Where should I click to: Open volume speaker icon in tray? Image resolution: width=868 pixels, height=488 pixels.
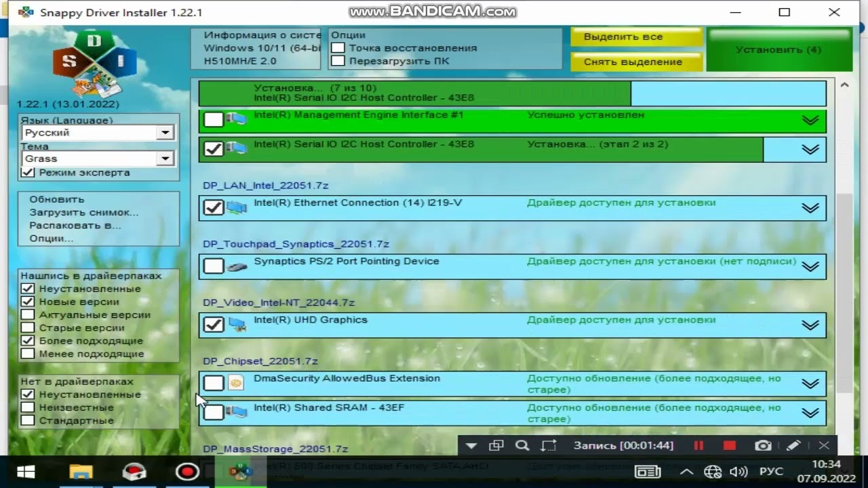tap(738, 472)
